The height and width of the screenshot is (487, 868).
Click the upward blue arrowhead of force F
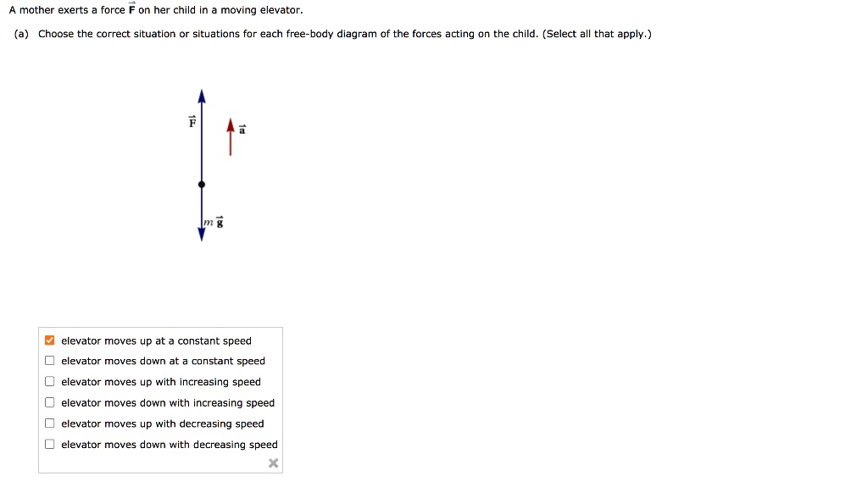(202, 93)
